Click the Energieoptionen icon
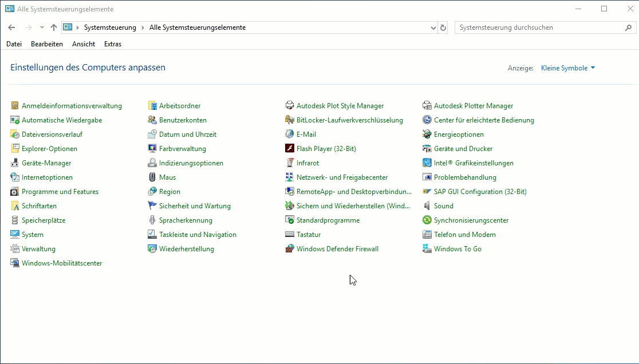The image size is (639, 364). point(427,134)
